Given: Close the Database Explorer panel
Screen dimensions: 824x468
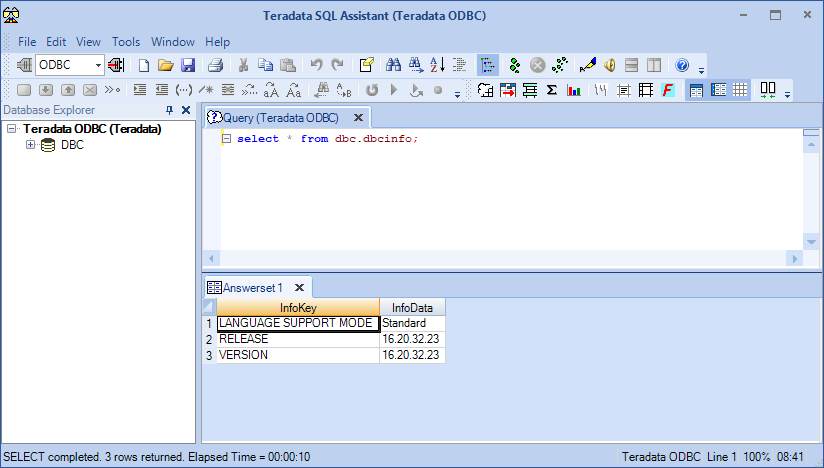Looking at the screenshot, I should 186,110.
